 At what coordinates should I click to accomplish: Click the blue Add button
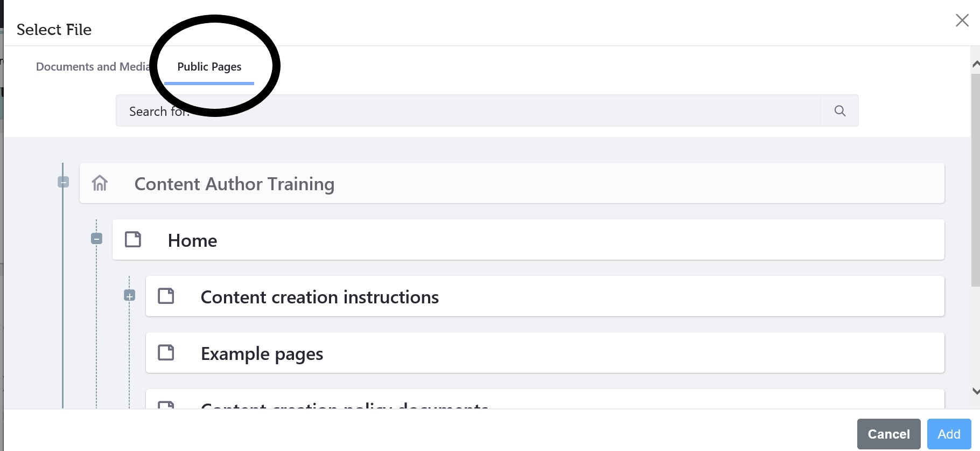coord(949,434)
